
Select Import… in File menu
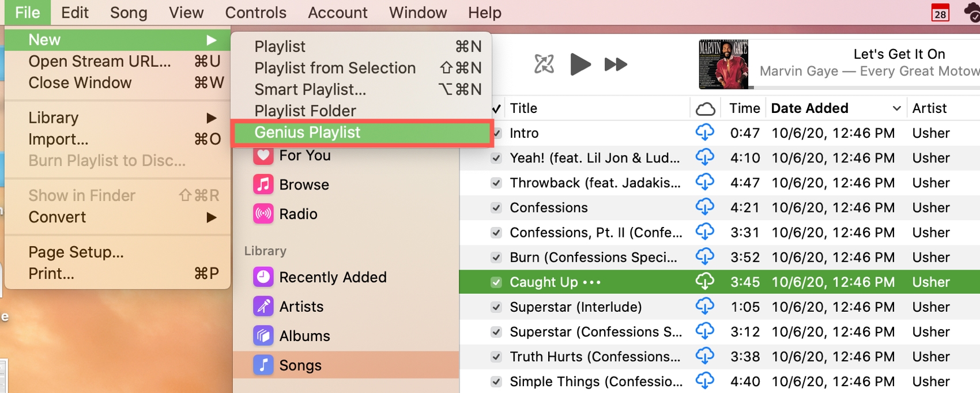pyautogui.click(x=118, y=139)
